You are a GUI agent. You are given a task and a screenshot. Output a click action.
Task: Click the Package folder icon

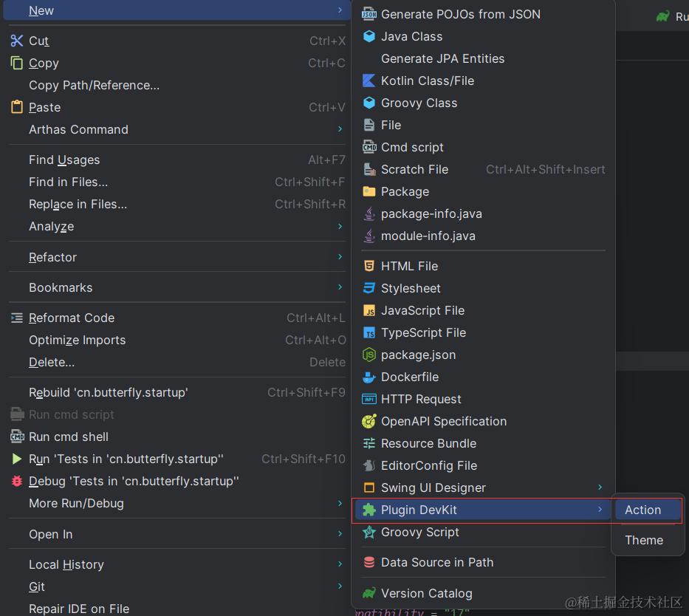click(369, 191)
